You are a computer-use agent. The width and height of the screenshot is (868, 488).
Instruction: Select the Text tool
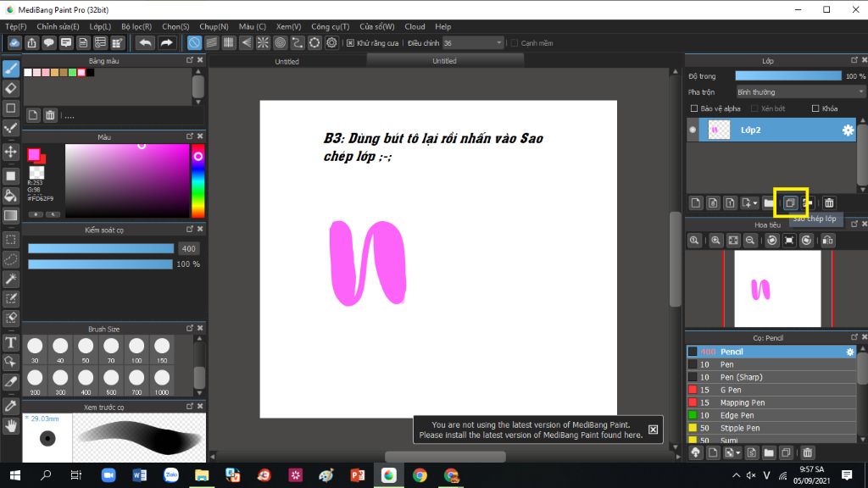point(10,342)
